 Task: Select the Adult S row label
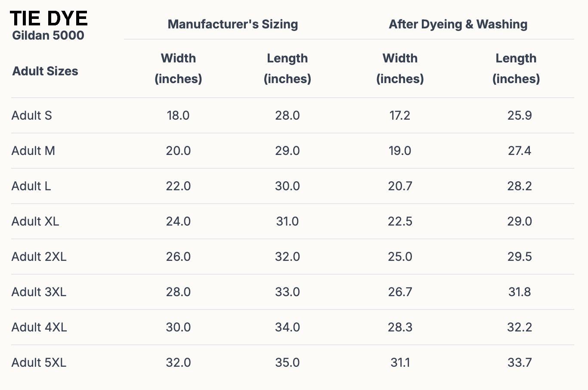click(31, 115)
